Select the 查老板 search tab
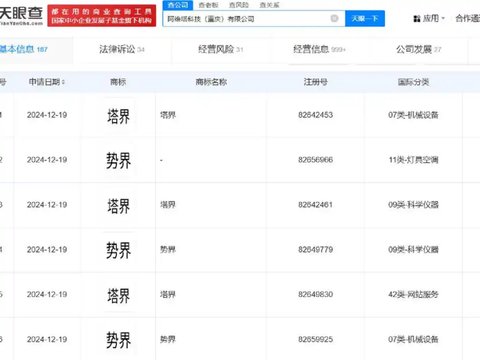The width and height of the screenshot is (480, 360). coord(208,5)
